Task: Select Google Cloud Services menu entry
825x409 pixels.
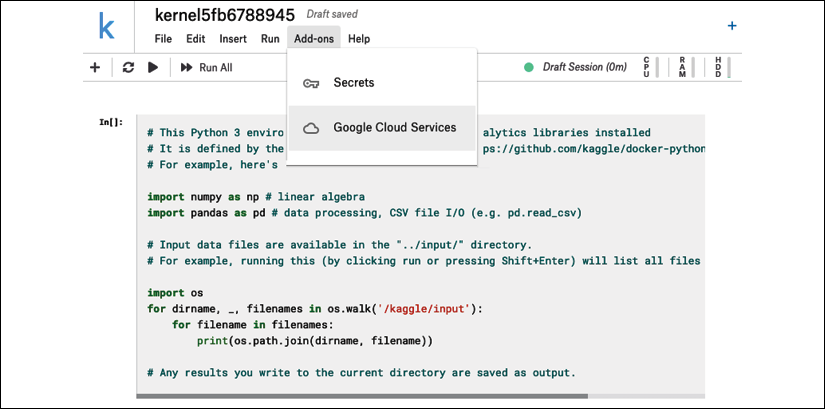Action: click(x=382, y=128)
